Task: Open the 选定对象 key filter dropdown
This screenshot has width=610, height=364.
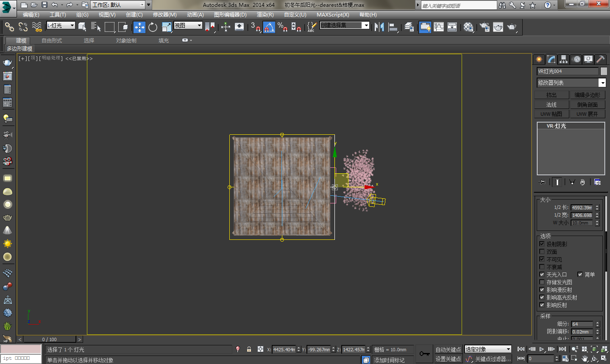Action: (x=488, y=349)
